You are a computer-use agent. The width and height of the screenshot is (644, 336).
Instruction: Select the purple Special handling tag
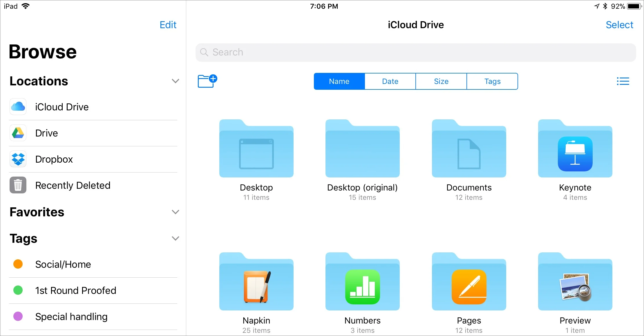coord(71,317)
